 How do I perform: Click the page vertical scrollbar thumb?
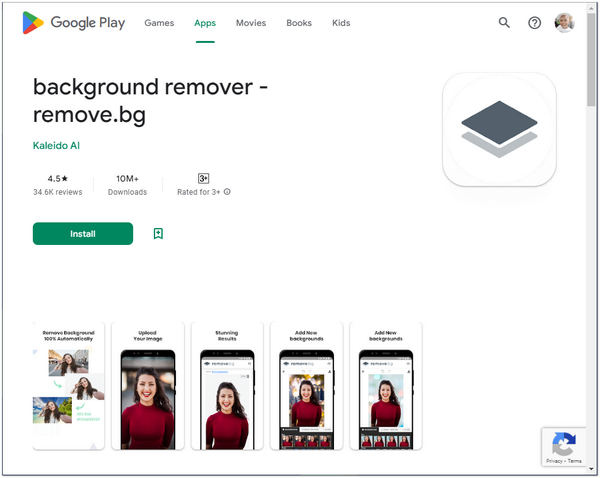click(591, 59)
